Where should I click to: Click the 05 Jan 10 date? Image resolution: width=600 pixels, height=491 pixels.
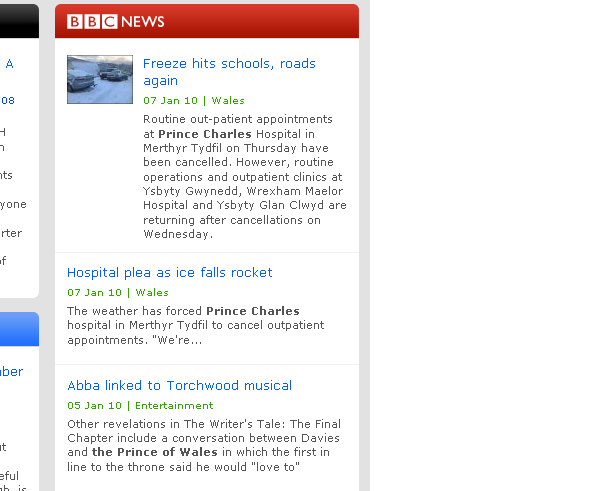(94, 406)
